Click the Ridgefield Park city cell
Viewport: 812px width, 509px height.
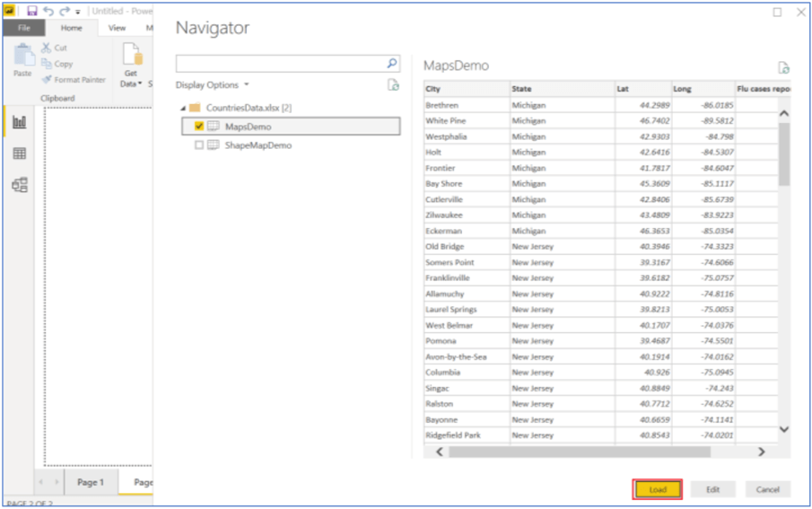click(467, 435)
